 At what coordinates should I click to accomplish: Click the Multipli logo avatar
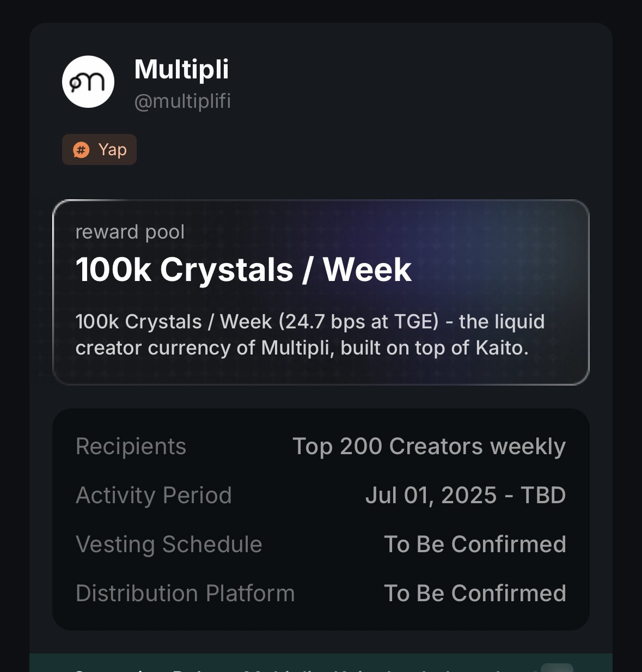(88, 82)
